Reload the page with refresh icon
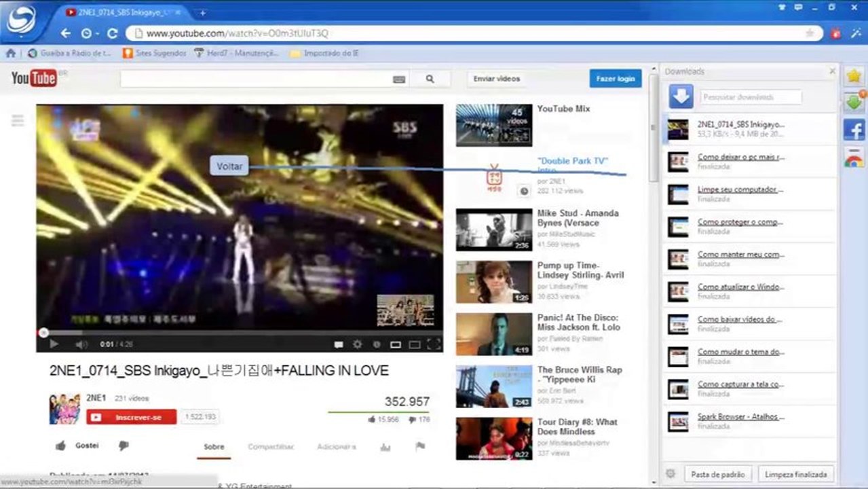The image size is (868, 489). [113, 33]
